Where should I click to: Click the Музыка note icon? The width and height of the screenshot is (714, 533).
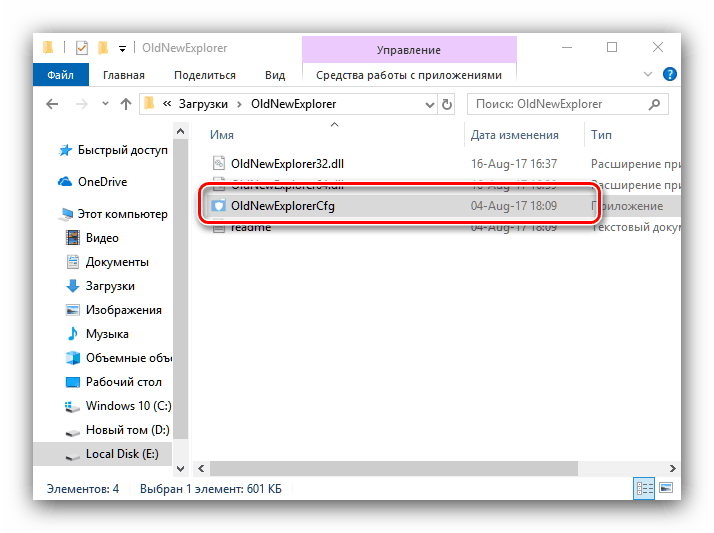coord(73,334)
